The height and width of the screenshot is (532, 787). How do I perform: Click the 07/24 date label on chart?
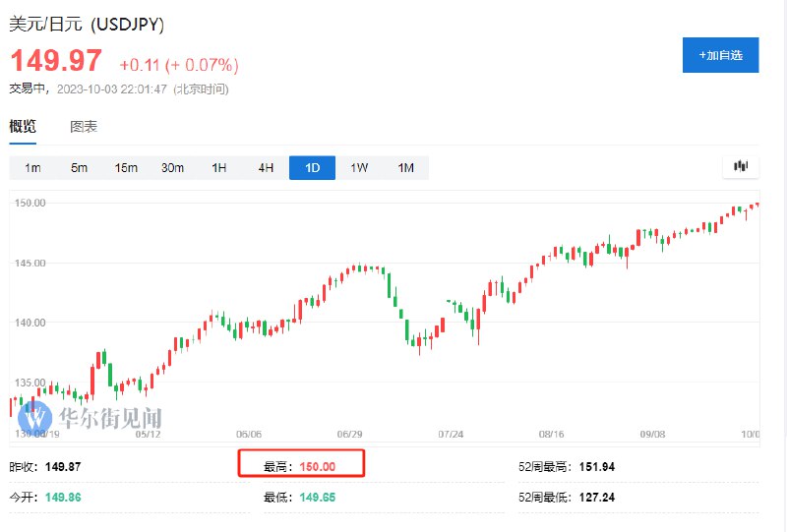(451, 434)
